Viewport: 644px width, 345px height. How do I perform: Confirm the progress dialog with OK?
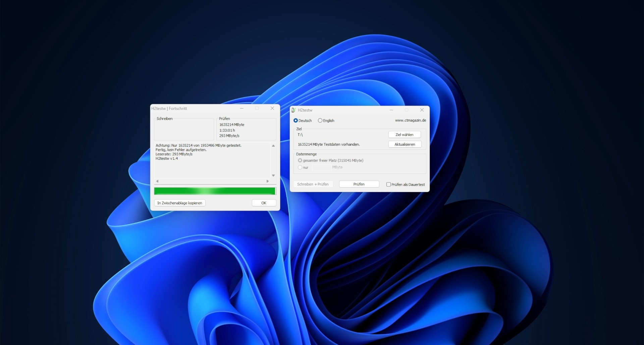(264, 203)
